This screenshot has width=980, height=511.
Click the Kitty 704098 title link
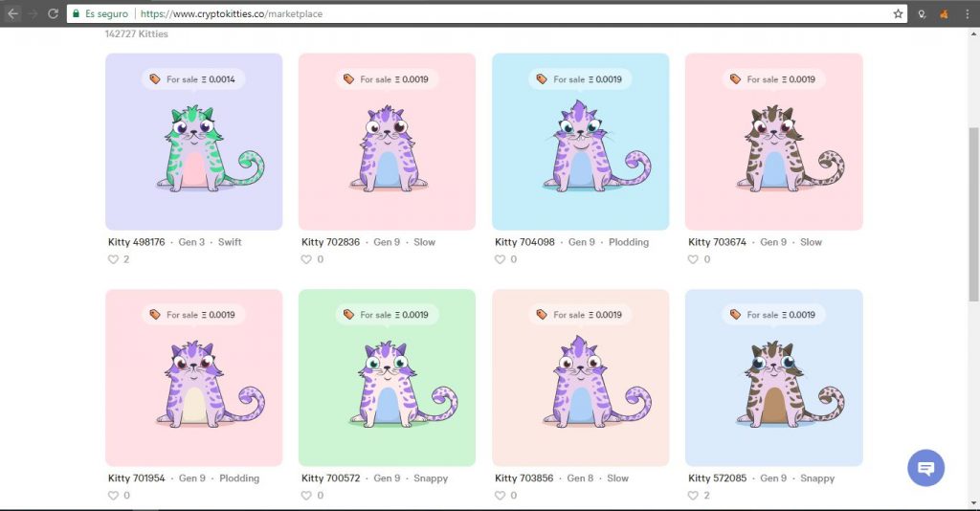tap(524, 242)
